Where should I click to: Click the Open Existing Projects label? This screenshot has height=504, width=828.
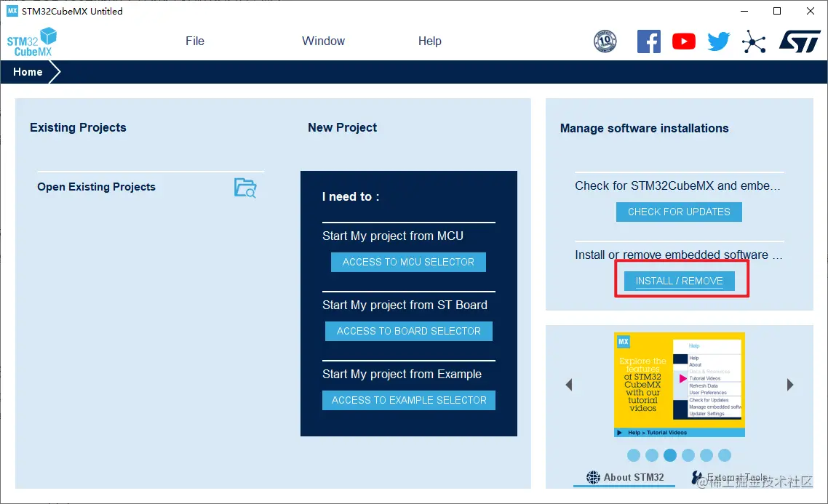(97, 187)
